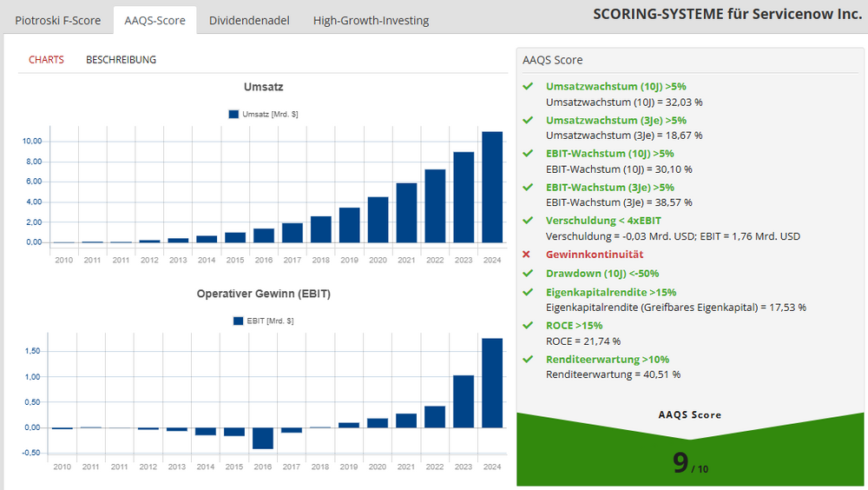Open the BESCHREIBUNG sub-tab
The width and height of the screenshot is (868, 490).
121,60
